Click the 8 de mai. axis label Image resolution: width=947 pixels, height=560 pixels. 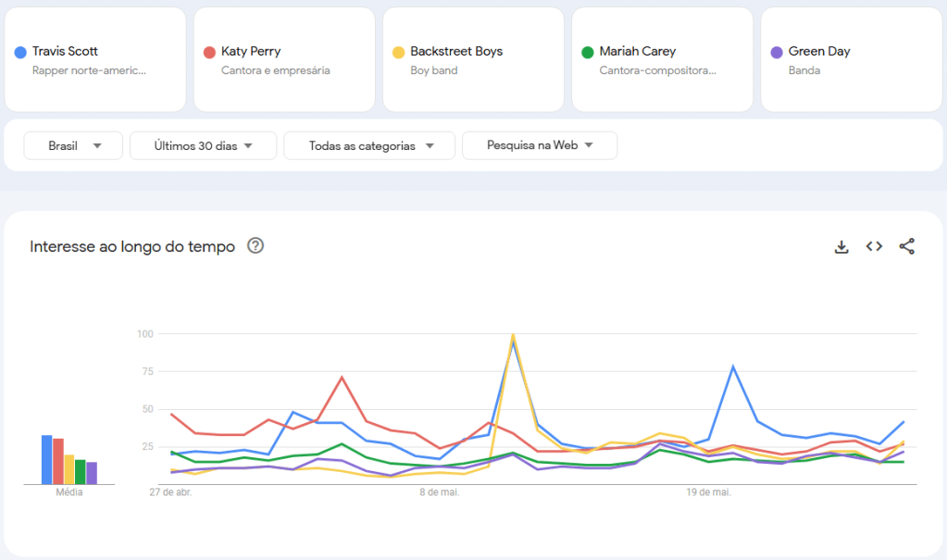click(440, 492)
